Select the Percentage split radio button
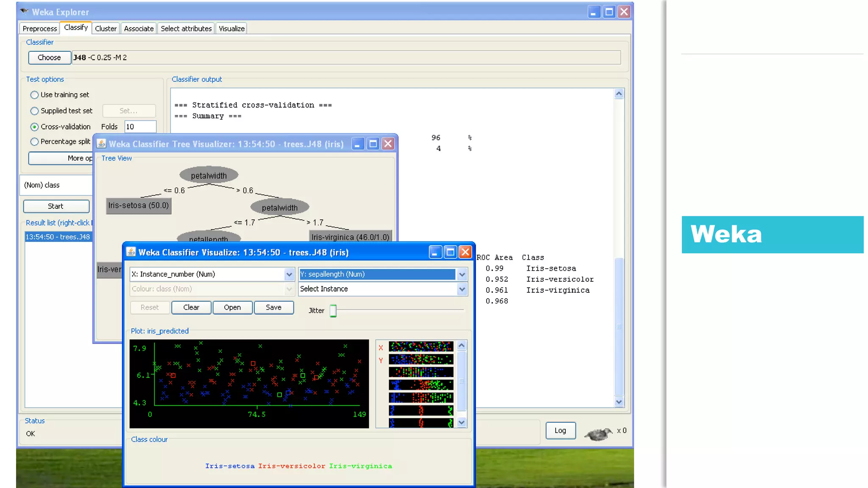The height and width of the screenshot is (488, 868). pyautogui.click(x=35, y=142)
